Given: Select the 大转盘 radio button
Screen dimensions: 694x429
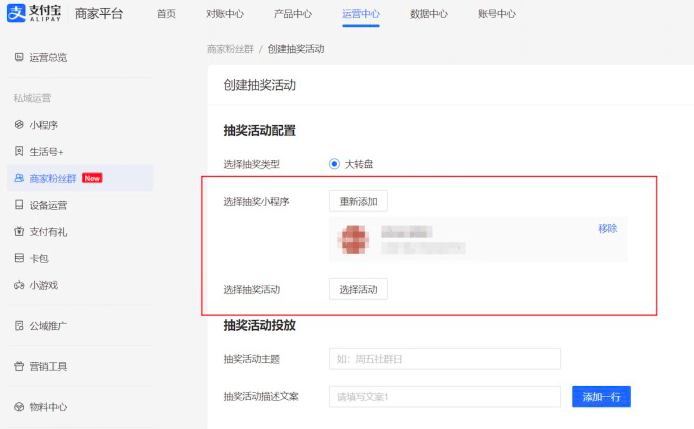Looking at the screenshot, I should [x=335, y=164].
